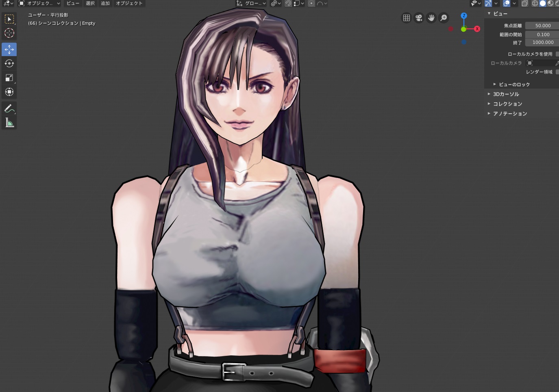Toggle the snap magnet

click(288, 3)
